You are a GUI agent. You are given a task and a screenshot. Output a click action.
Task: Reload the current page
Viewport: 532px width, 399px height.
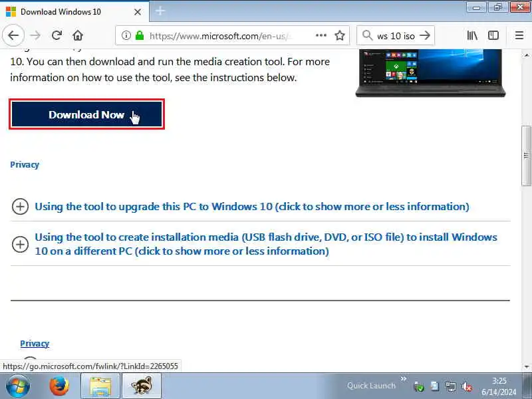[57, 35]
